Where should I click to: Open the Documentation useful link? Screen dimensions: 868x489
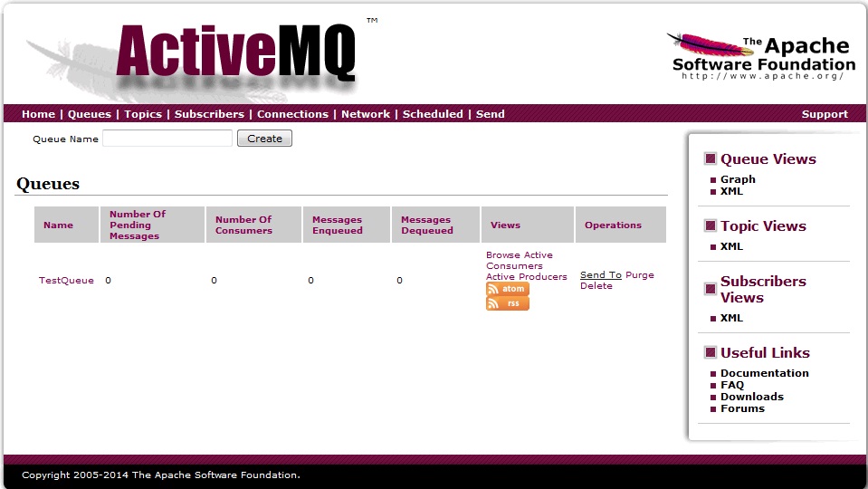coord(765,373)
